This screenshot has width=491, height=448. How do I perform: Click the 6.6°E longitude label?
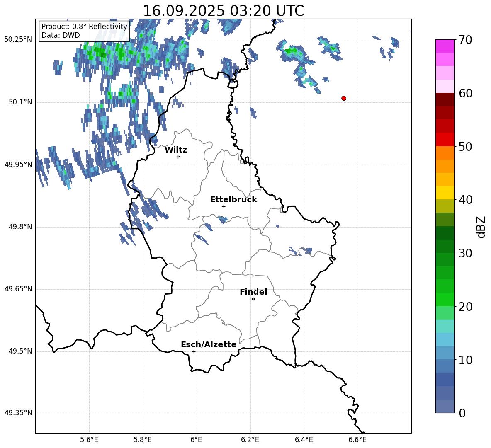click(357, 440)
